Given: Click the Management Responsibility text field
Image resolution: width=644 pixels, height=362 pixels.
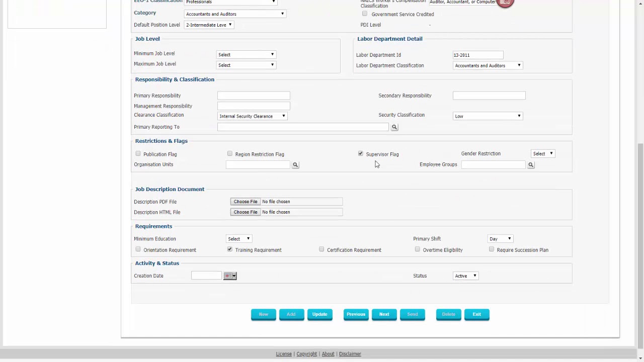Looking at the screenshot, I should click(x=254, y=106).
